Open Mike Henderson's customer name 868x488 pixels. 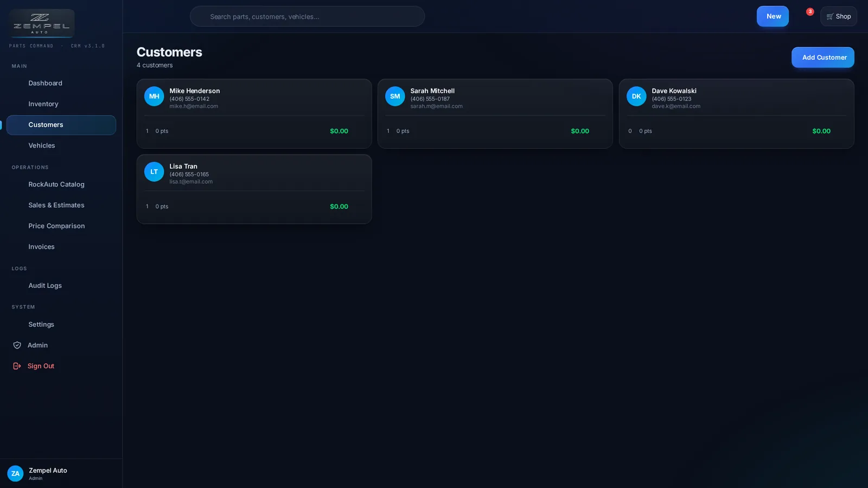click(195, 91)
